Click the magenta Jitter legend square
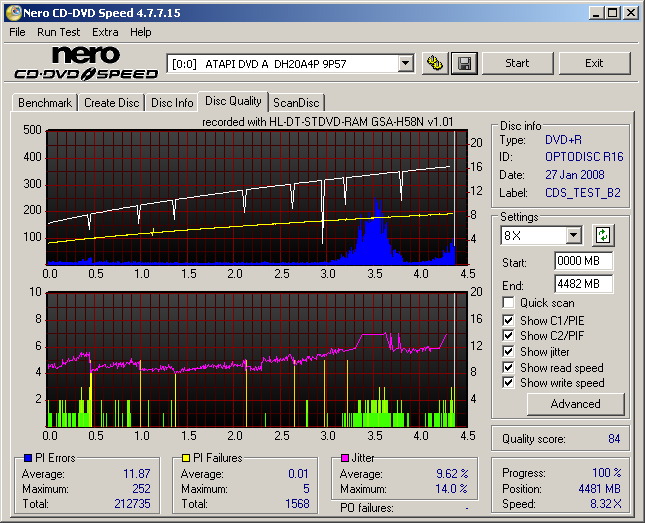The width and height of the screenshot is (645, 523). (x=345, y=458)
